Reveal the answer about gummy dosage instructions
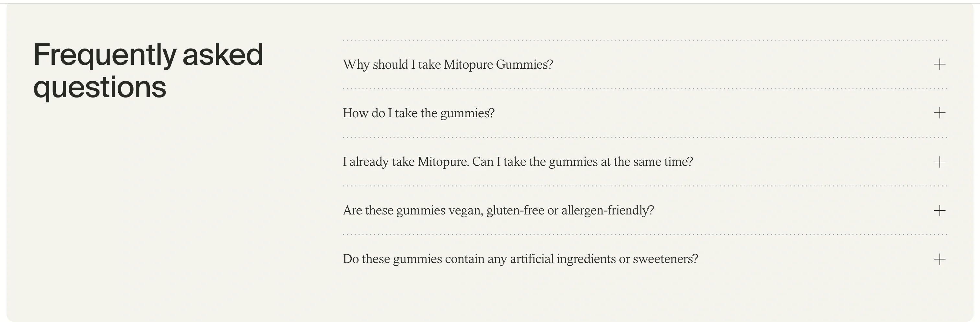 [x=418, y=112]
